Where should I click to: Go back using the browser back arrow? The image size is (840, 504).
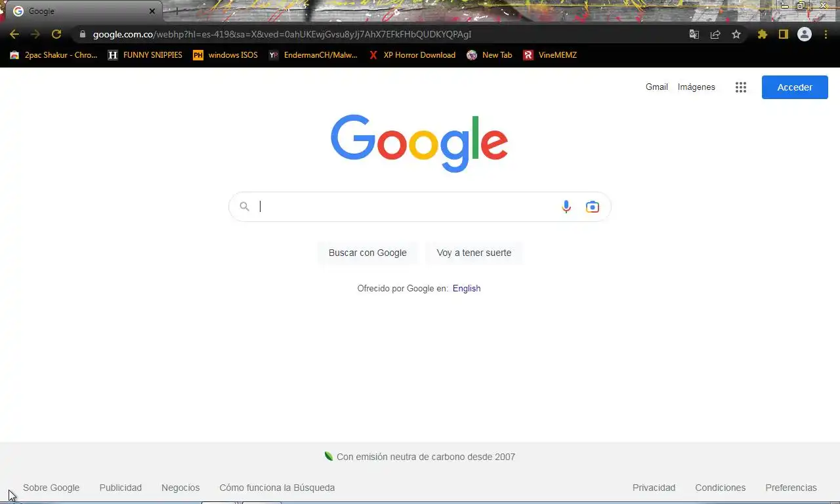coord(14,34)
